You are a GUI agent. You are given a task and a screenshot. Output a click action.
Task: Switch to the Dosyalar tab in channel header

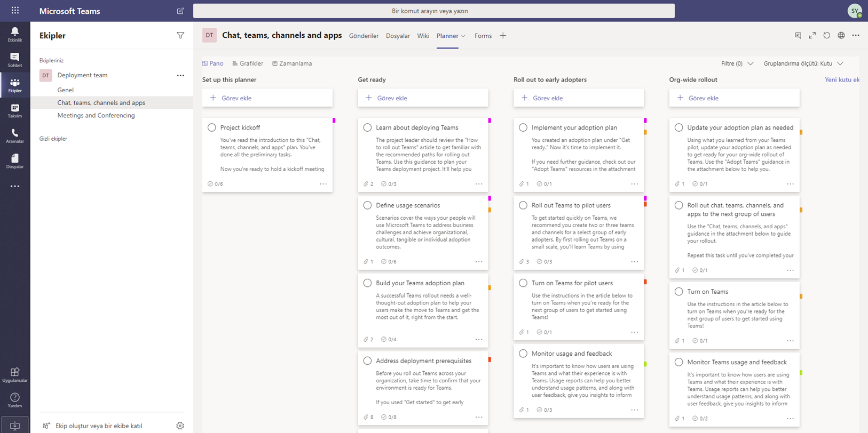[x=398, y=36]
